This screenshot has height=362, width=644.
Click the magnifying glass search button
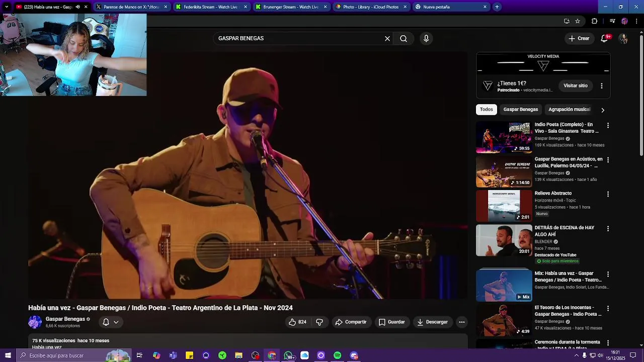pos(404,38)
